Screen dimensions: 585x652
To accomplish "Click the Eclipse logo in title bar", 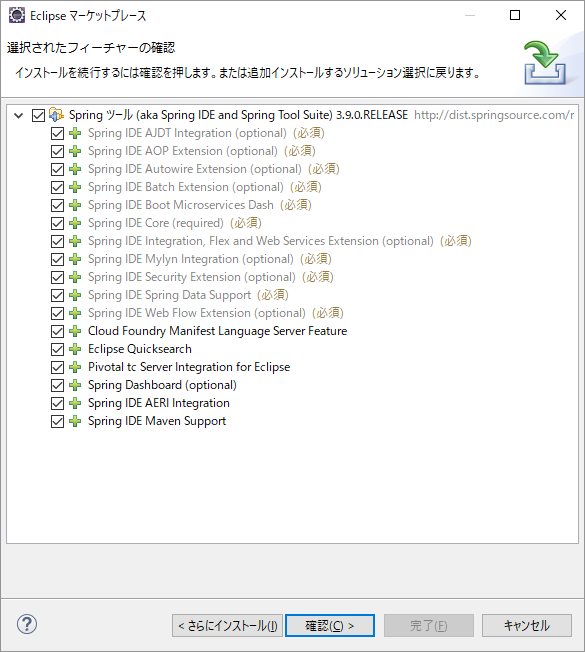I will coord(17,15).
